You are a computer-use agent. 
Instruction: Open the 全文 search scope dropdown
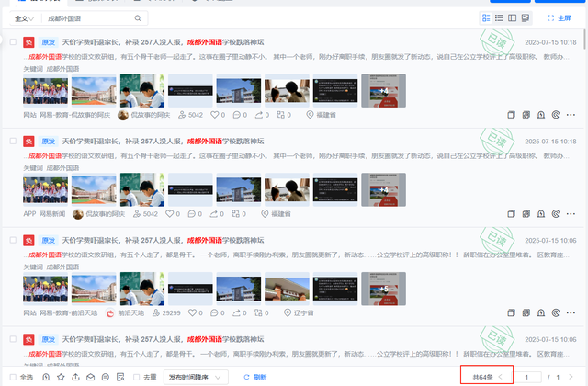(25, 18)
